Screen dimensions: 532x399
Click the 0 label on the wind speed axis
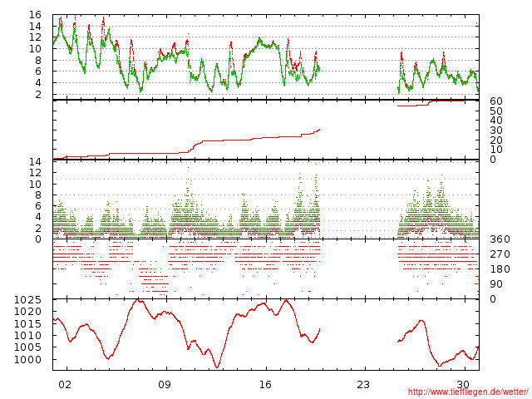point(38,239)
